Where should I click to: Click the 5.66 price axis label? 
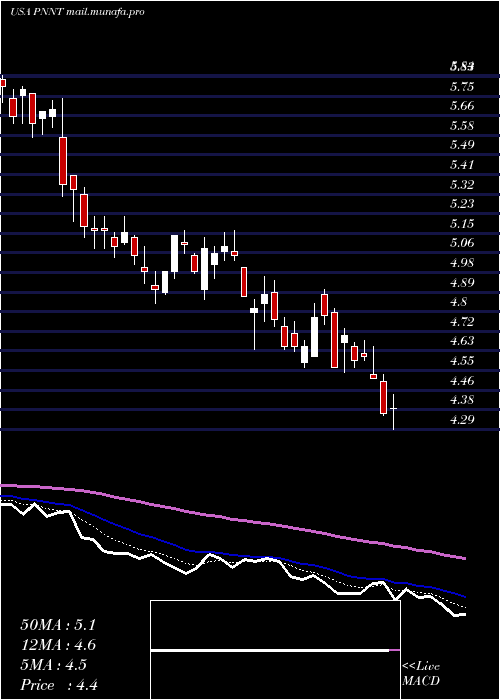pos(462,106)
